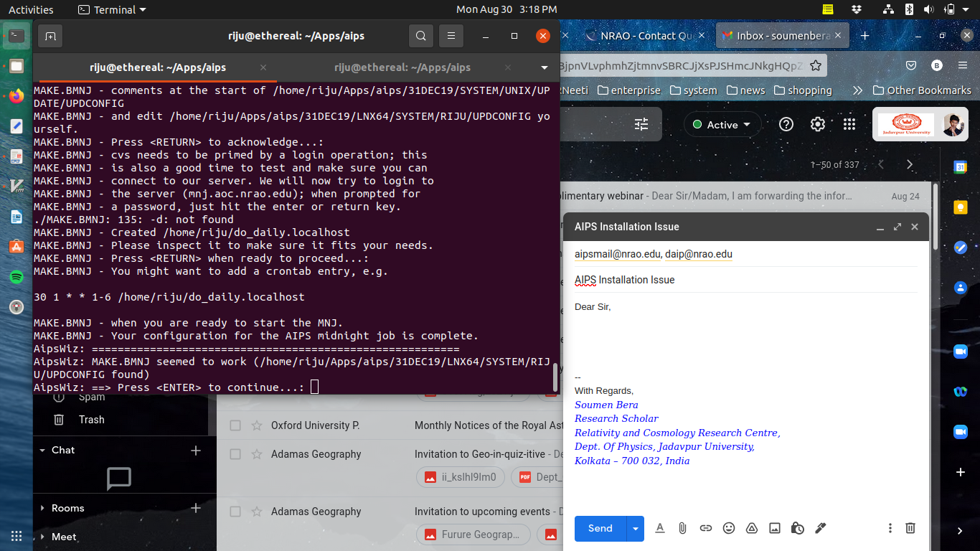The height and width of the screenshot is (551, 980).
Task: Open Gmail settings gear
Action: (x=818, y=124)
